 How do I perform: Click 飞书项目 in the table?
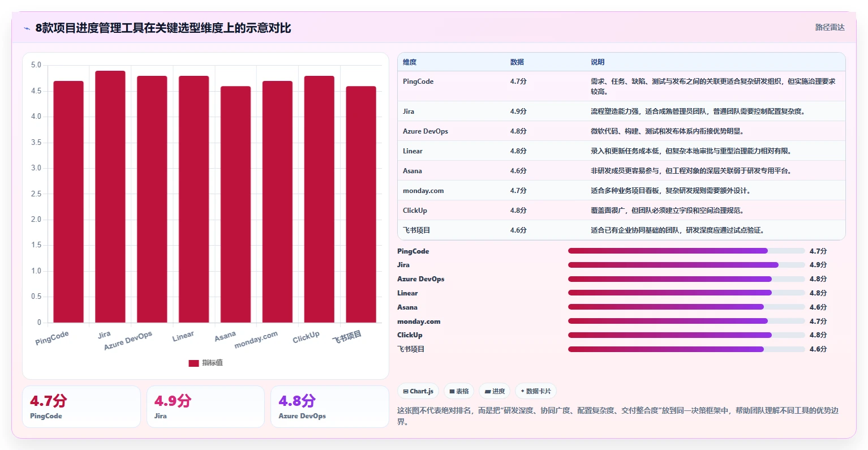416,230
